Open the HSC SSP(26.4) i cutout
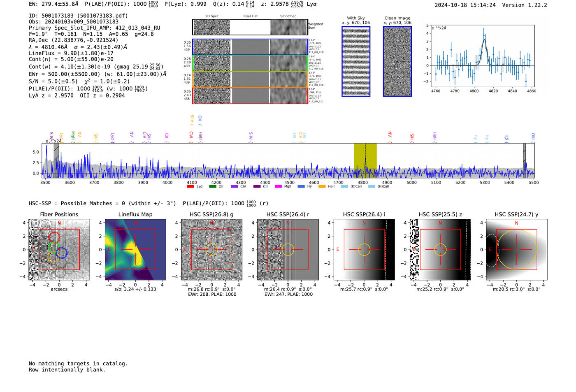 (x=364, y=250)
